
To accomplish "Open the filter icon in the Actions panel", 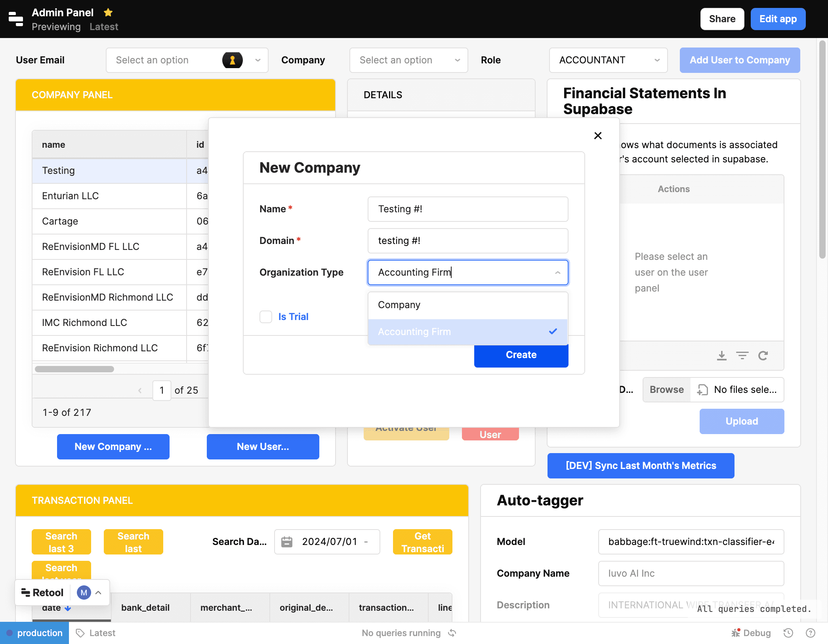I will click(742, 355).
